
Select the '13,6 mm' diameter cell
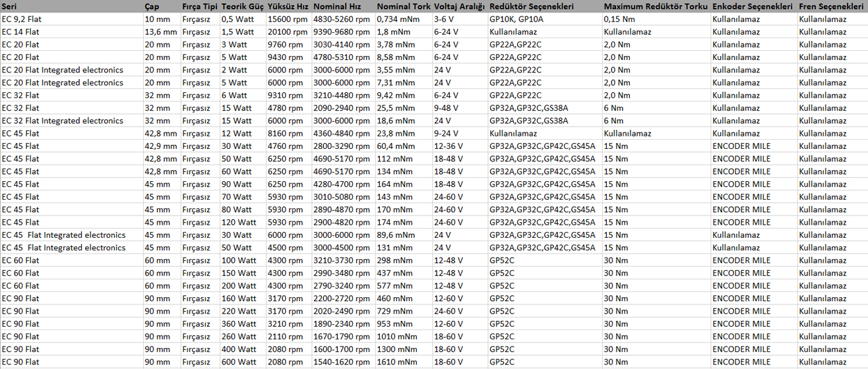pyautogui.click(x=162, y=32)
